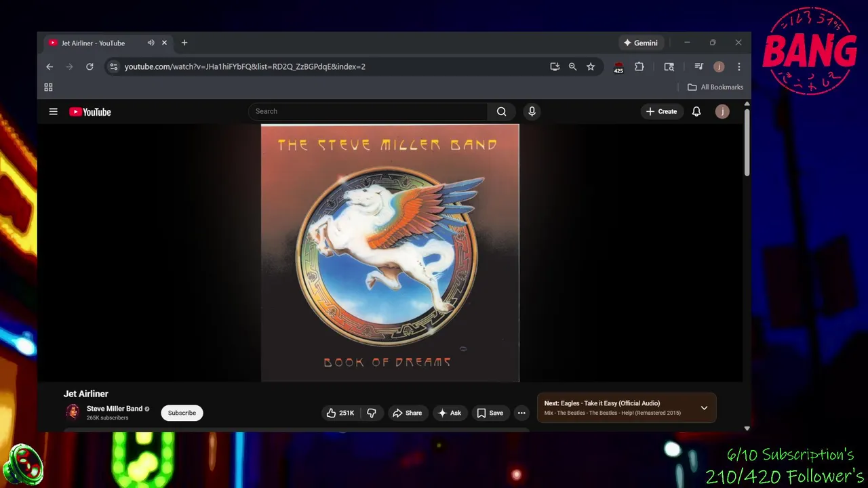
Task: Open the YouTube guide hamburger menu
Action: (53, 112)
